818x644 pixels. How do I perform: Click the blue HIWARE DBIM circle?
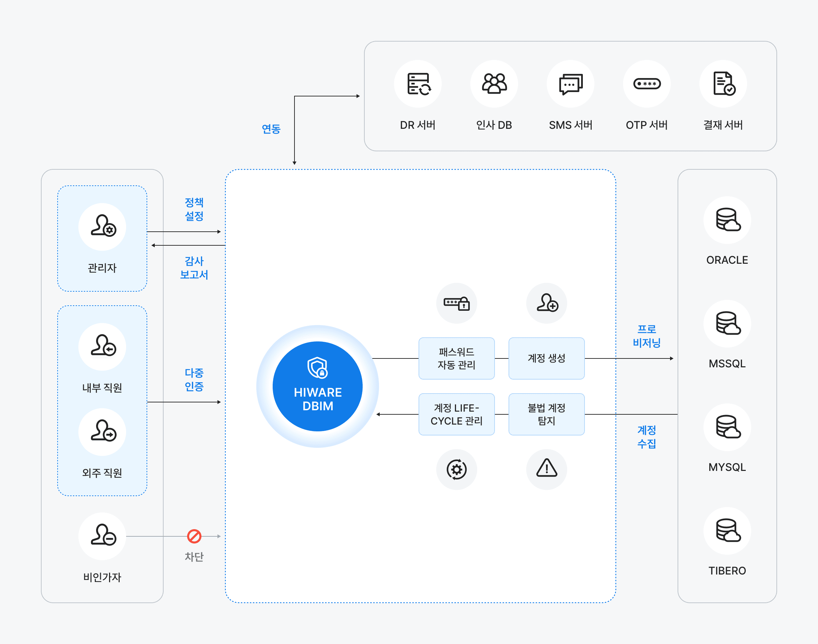pos(318,386)
